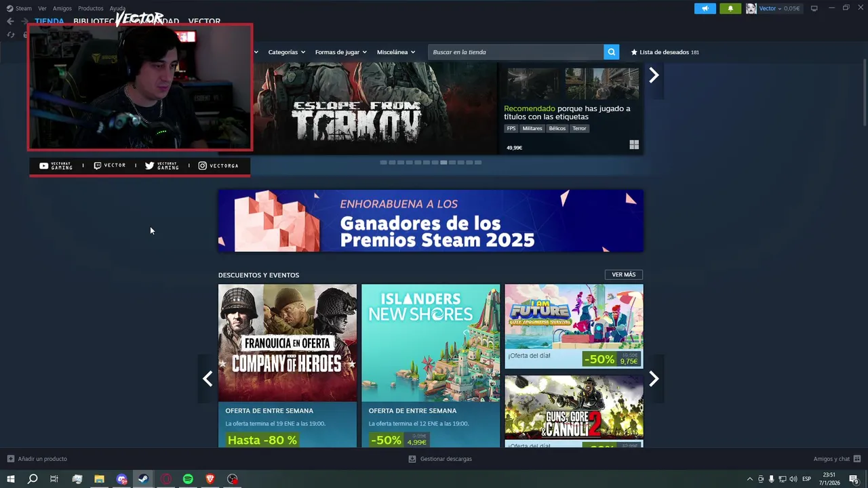Click the VER MÁS button

[x=623, y=274]
